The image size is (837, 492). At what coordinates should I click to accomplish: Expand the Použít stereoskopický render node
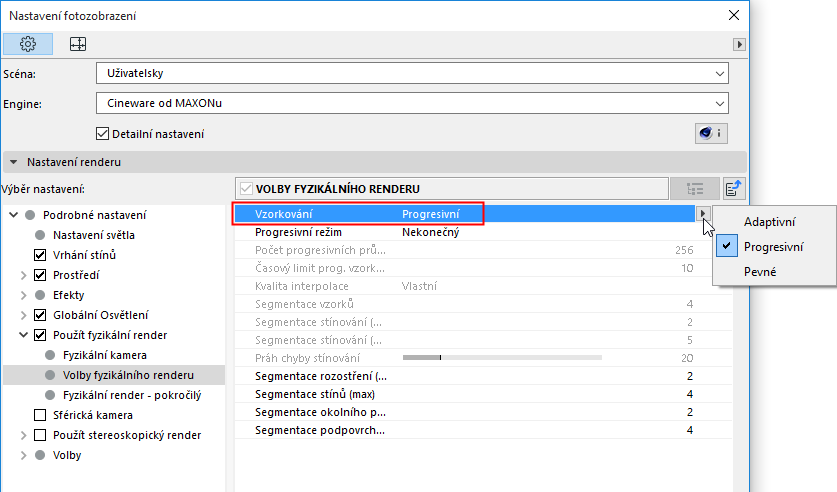(23, 435)
